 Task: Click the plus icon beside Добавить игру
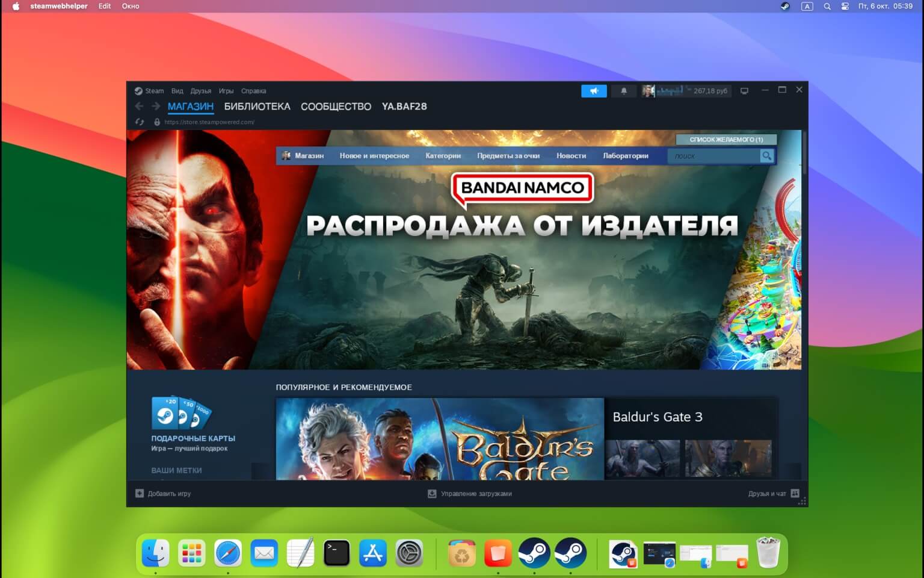(x=140, y=494)
